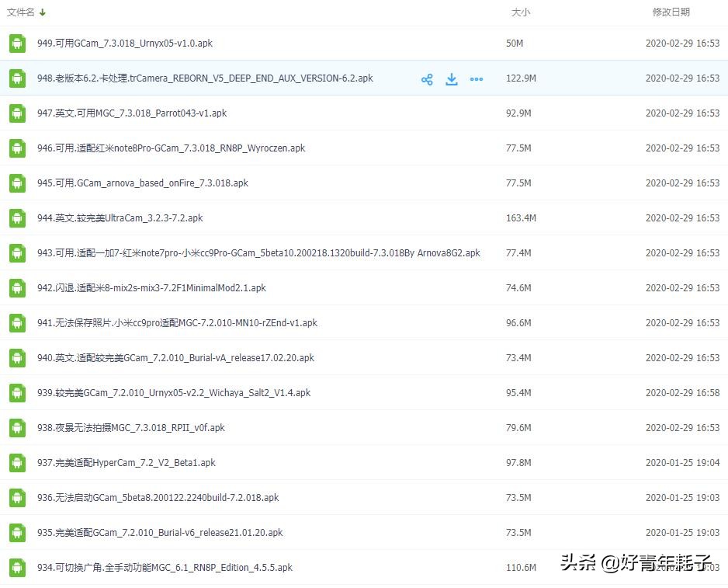Screen dimensions: 728x588
Task: Click date 2020-02-29 16:58
Action: [682, 393]
